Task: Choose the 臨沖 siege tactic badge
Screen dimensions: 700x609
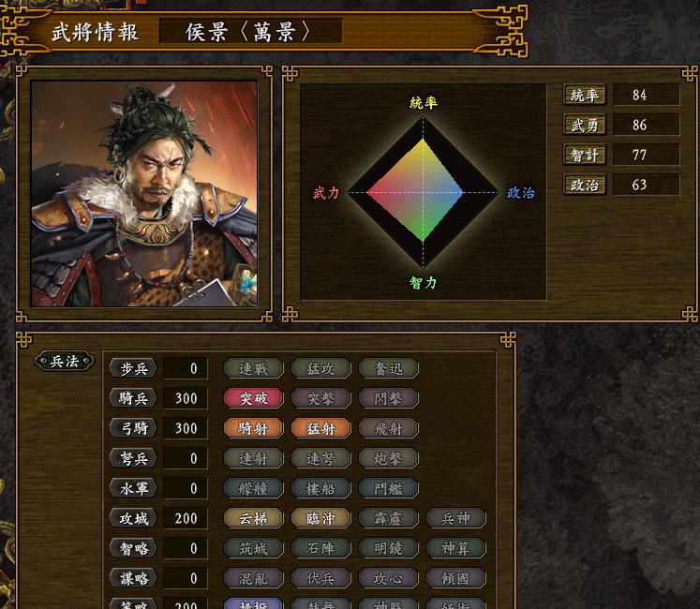Action: [x=320, y=518]
